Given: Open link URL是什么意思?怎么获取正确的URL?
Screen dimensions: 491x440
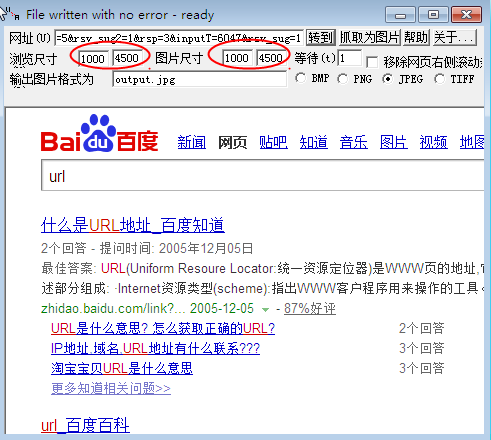Looking at the screenshot, I should click(163, 329).
